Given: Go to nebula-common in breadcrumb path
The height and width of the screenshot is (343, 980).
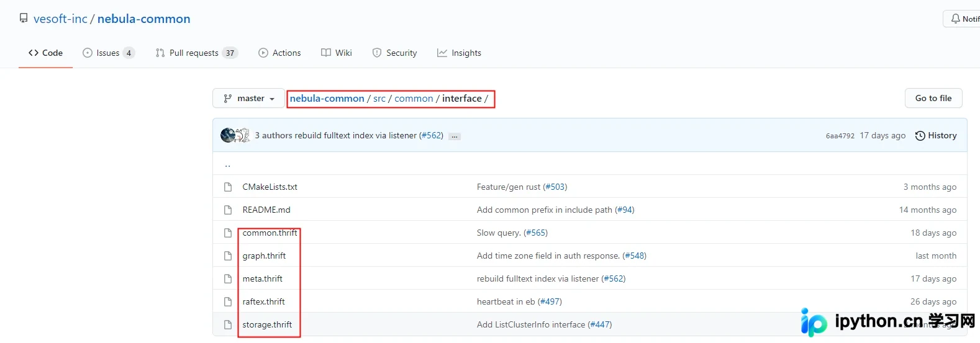Looking at the screenshot, I should [327, 98].
